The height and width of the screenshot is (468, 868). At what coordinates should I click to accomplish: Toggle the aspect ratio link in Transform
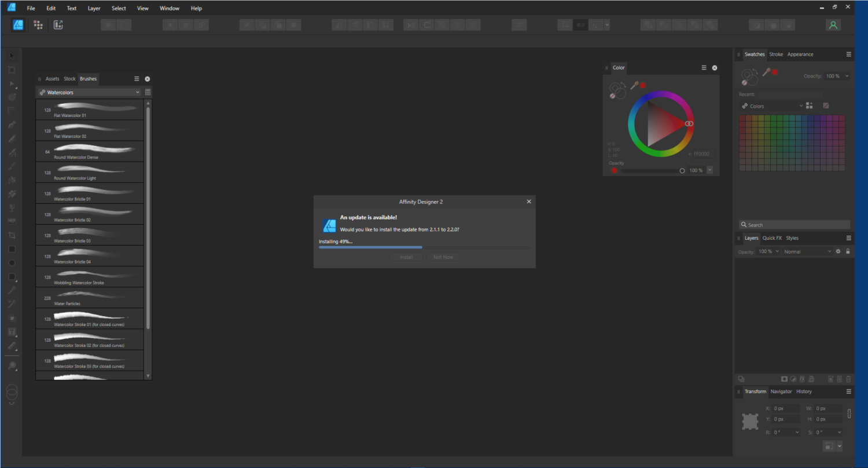[849, 414]
